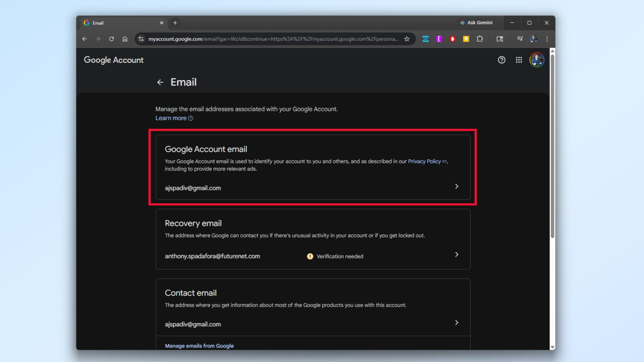This screenshot has height=362, width=644.
Task: Bookmark this page with the star icon
Action: (407, 39)
